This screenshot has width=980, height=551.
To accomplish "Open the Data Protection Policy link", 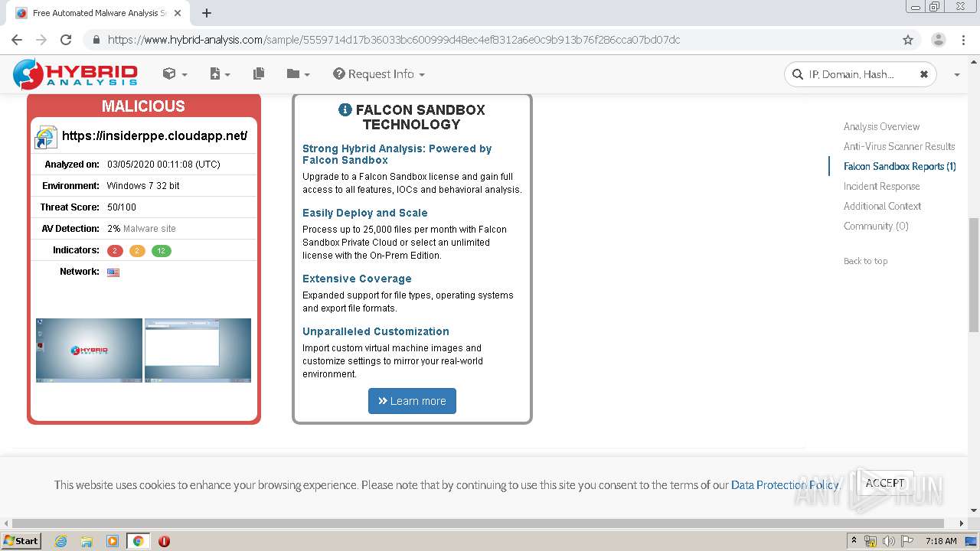I will (785, 485).
